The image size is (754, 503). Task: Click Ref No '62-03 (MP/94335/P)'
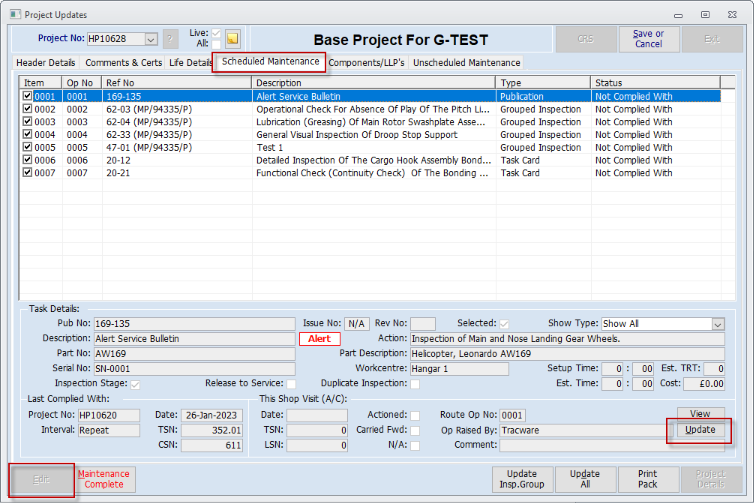coord(149,109)
